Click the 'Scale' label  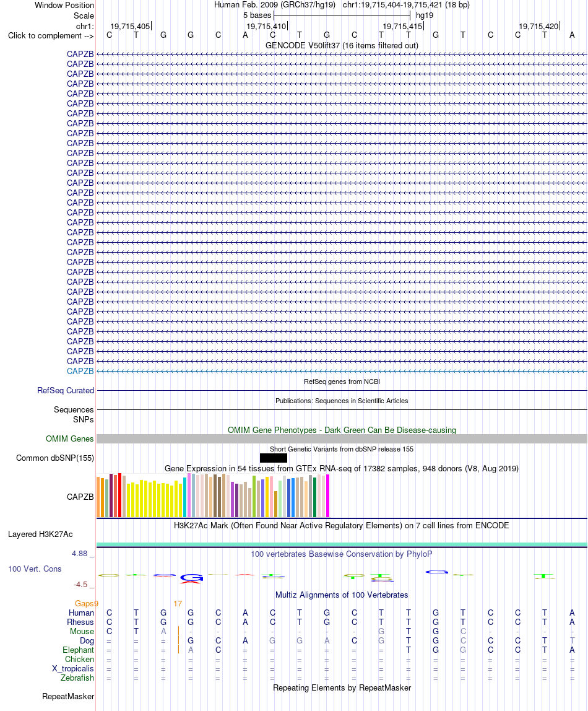tap(84, 15)
